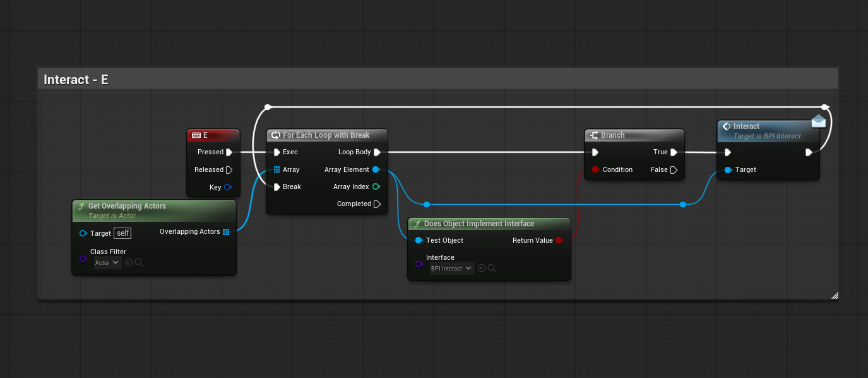Open the Actor class filter dropdown
The height and width of the screenshot is (378, 868).
107,263
